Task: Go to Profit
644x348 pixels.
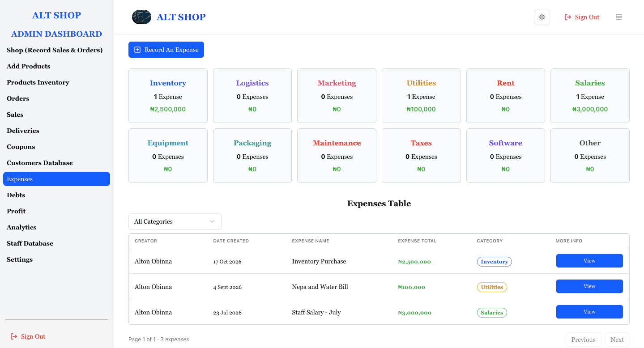Action: 16,211
